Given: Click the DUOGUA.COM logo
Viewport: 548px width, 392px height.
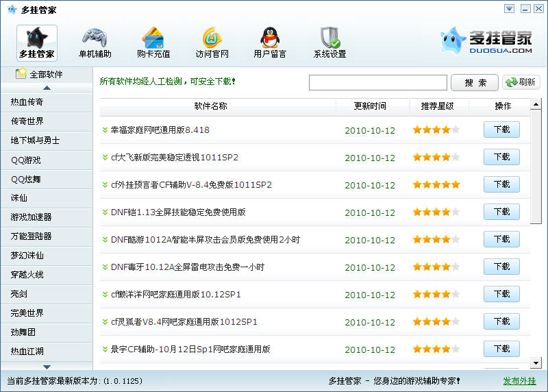Looking at the screenshot, I should tap(486, 41).
